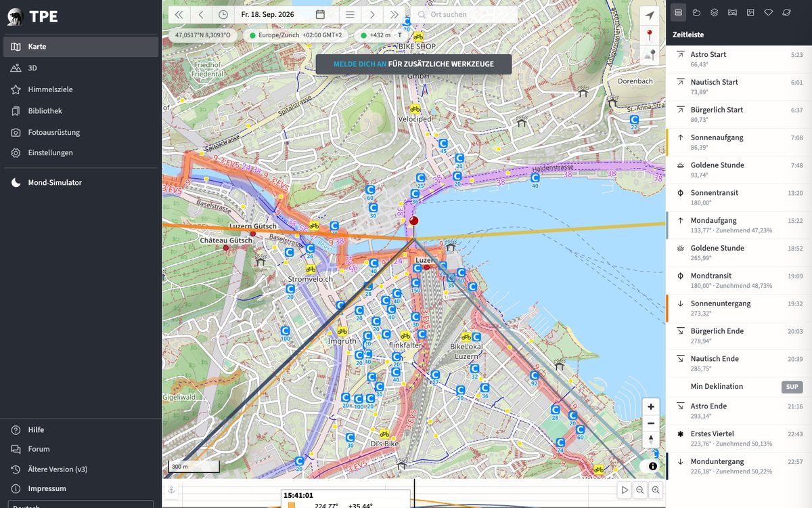The width and height of the screenshot is (812, 508).
Task: Open map attribution info icon
Action: (652, 466)
